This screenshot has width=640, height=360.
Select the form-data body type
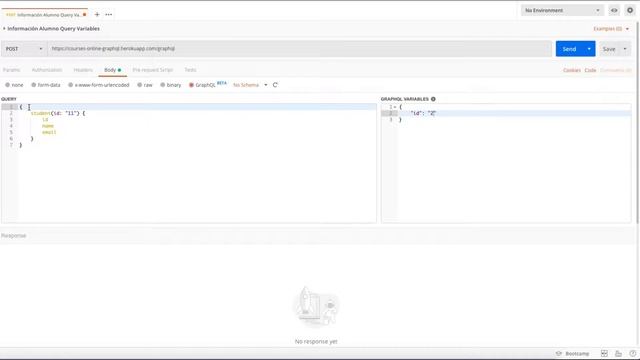pyautogui.click(x=46, y=85)
